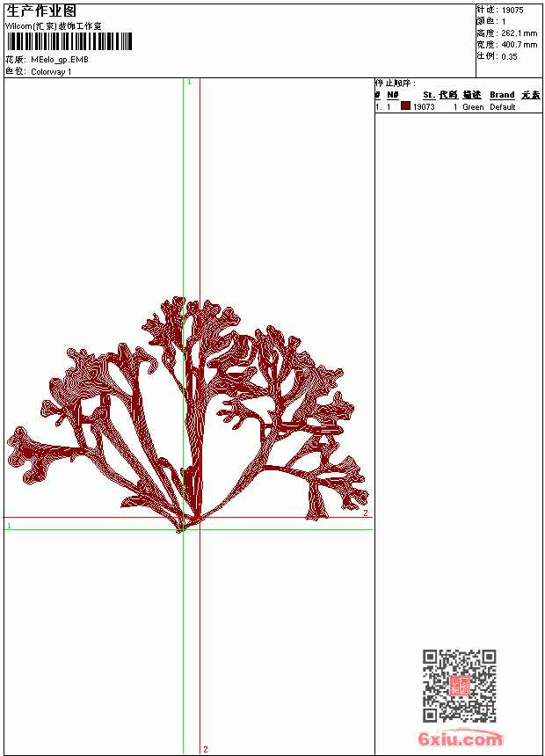Click the St. column header

[429, 95]
